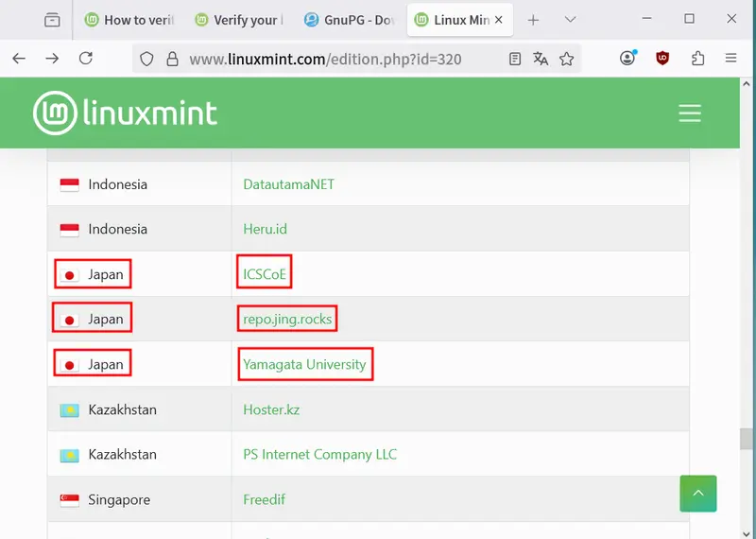Switch to the 'How to verify' tab
The width and height of the screenshot is (756, 539).
129,20
